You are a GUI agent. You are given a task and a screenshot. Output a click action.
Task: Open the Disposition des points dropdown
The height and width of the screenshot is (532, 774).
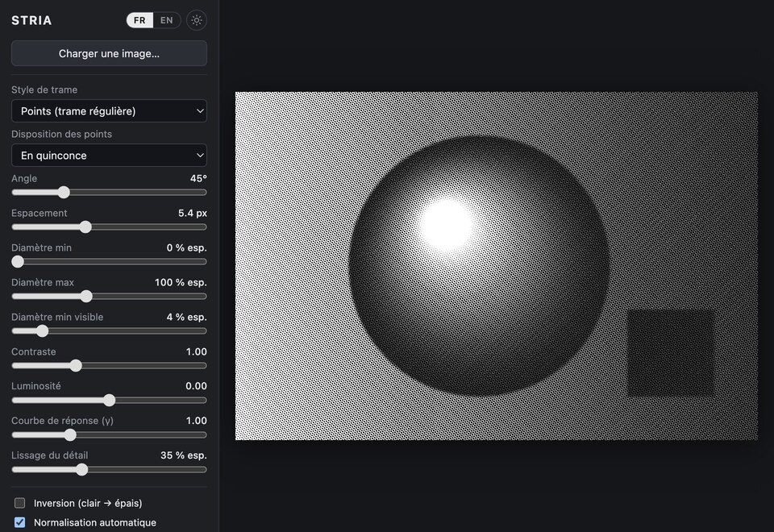click(x=109, y=156)
